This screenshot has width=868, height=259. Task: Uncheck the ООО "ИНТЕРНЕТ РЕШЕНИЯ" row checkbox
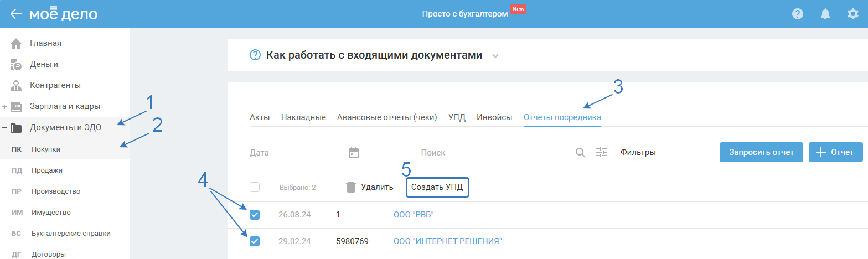[255, 241]
